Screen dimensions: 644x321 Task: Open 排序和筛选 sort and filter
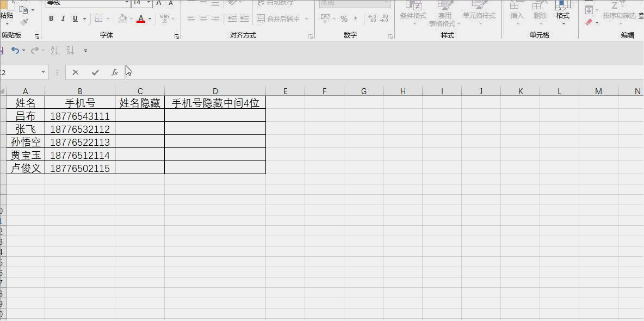tap(619, 11)
